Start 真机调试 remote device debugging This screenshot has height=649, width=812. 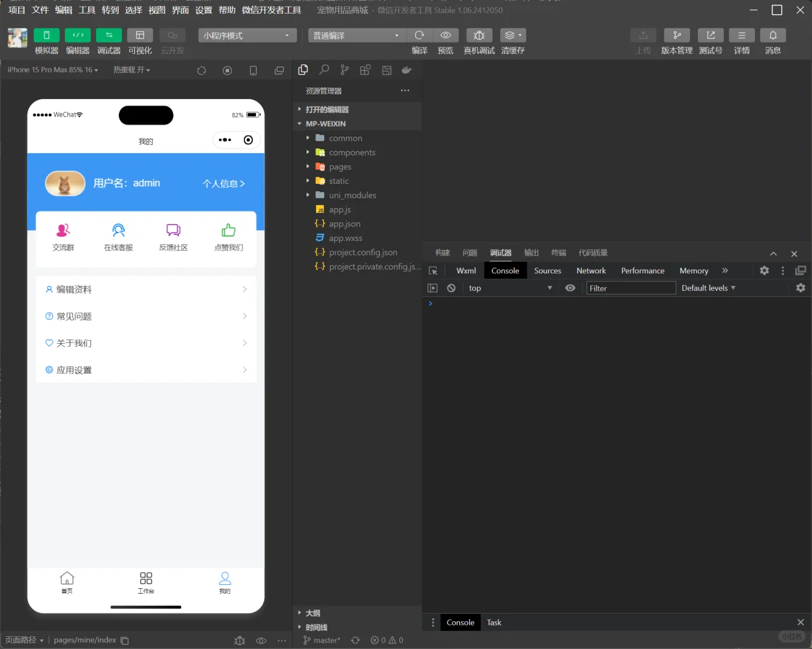[x=479, y=35]
